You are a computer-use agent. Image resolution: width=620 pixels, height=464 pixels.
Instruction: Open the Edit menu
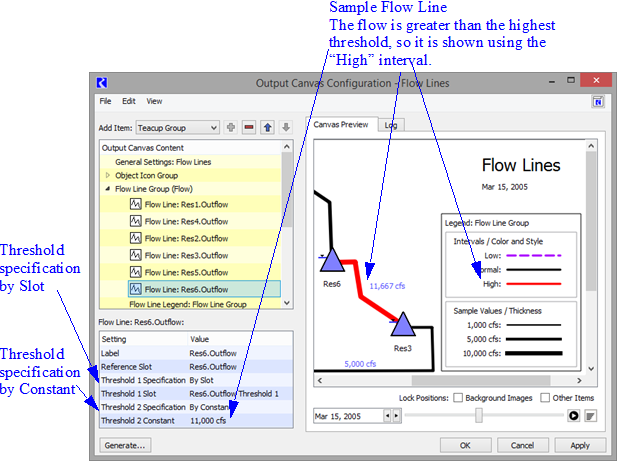pyautogui.click(x=129, y=101)
